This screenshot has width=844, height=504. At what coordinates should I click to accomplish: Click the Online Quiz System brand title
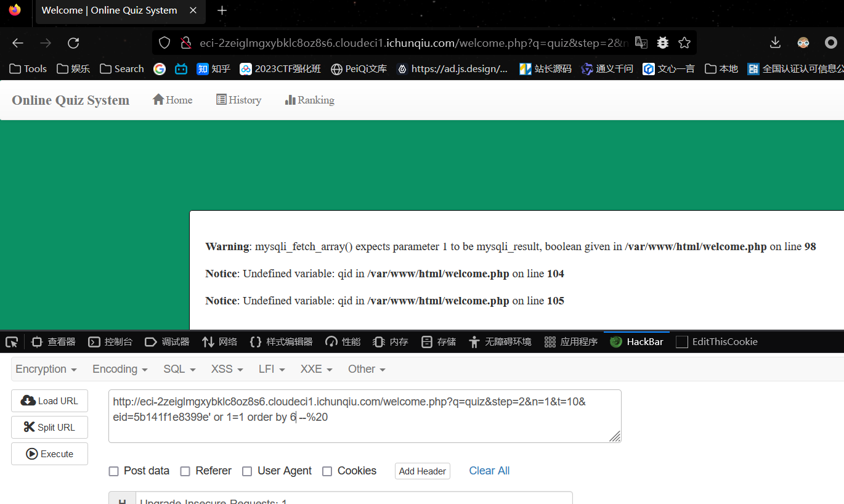click(x=71, y=100)
